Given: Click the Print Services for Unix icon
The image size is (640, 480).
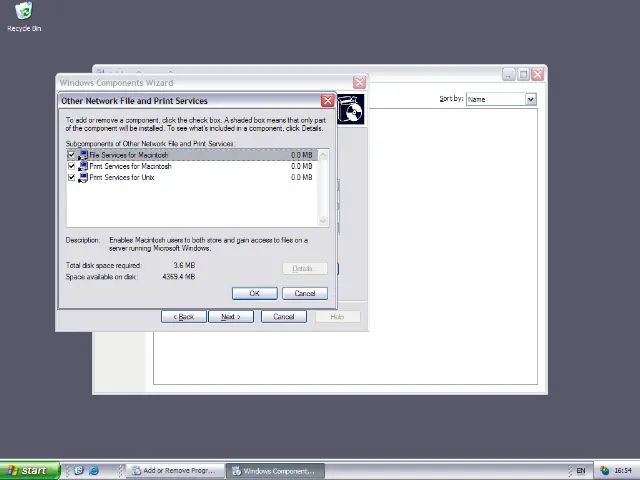Looking at the screenshot, I should point(83,177).
